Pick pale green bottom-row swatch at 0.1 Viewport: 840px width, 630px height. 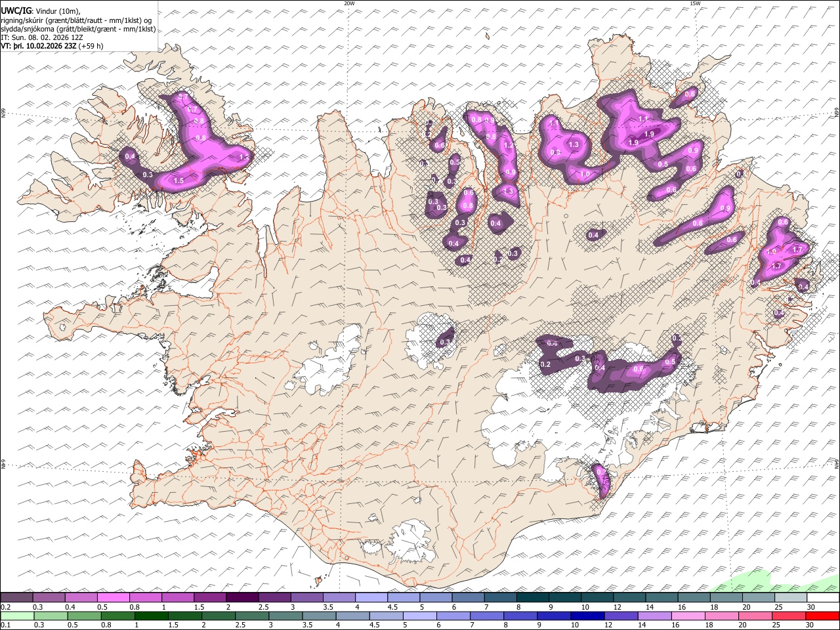click(x=17, y=616)
